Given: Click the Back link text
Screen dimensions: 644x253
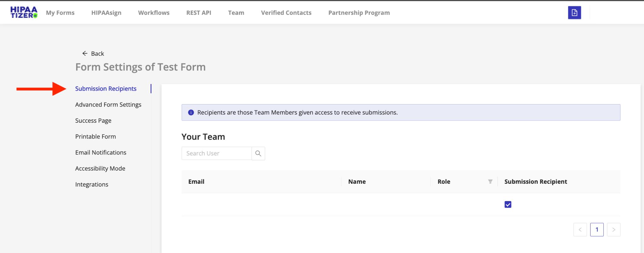Looking at the screenshot, I should (x=97, y=53).
